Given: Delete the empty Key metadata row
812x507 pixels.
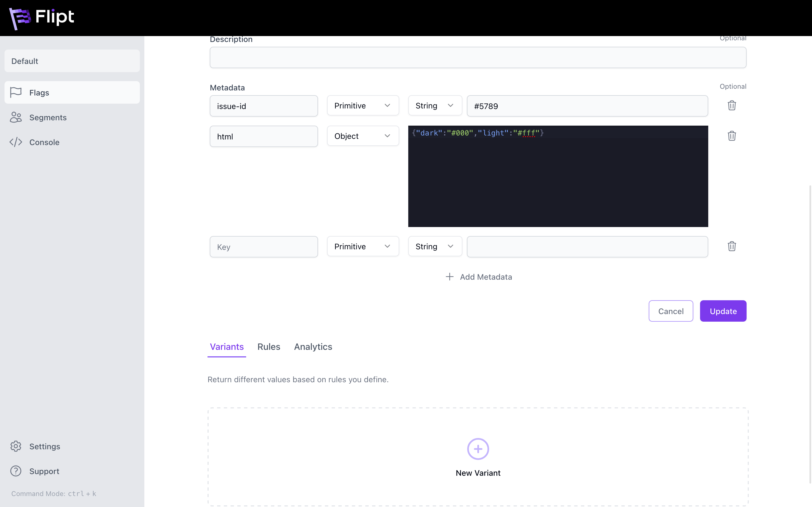Looking at the screenshot, I should (731, 246).
